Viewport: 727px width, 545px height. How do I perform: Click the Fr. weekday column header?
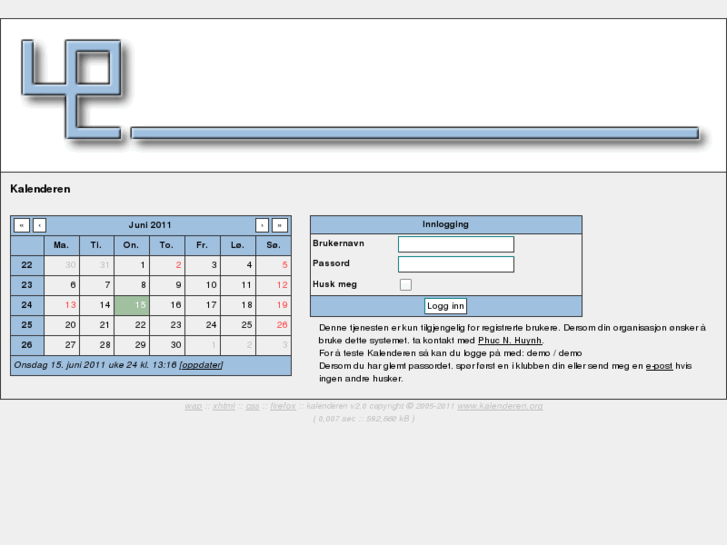[203, 245]
